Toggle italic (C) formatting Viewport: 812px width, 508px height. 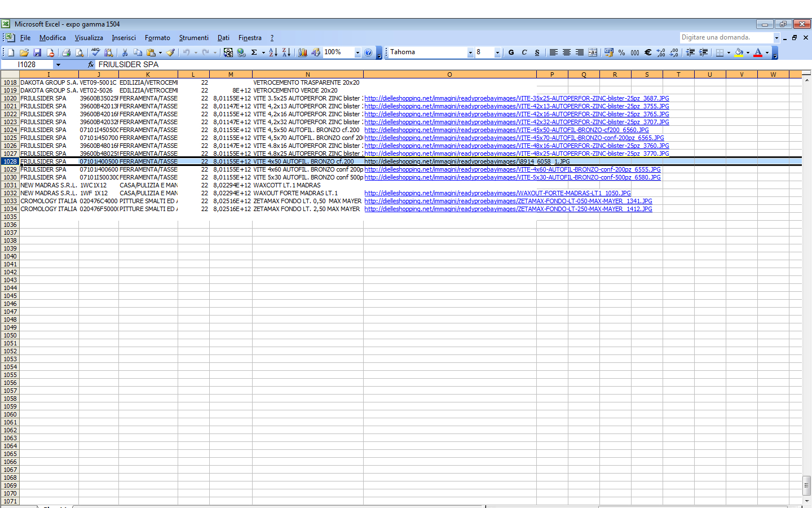[524, 52]
